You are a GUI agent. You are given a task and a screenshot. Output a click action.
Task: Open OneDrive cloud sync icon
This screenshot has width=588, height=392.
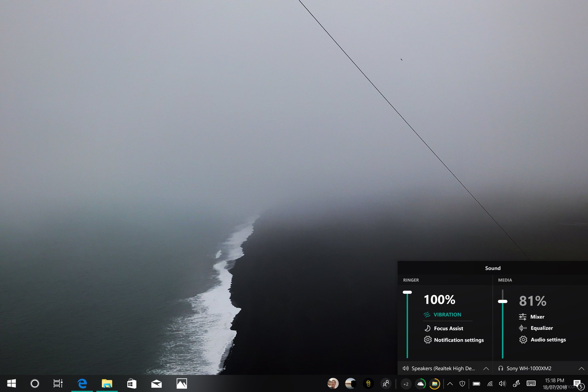tap(421, 384)
